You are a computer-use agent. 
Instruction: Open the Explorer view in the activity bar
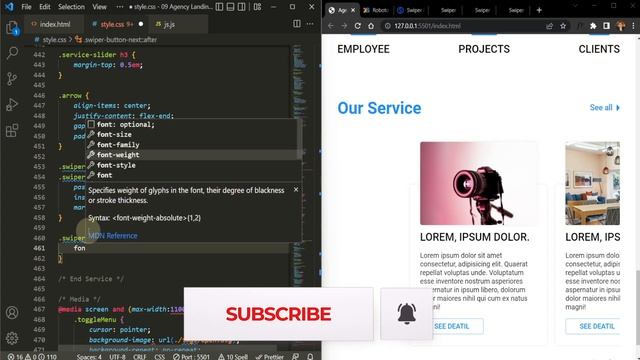pos(12,28)
